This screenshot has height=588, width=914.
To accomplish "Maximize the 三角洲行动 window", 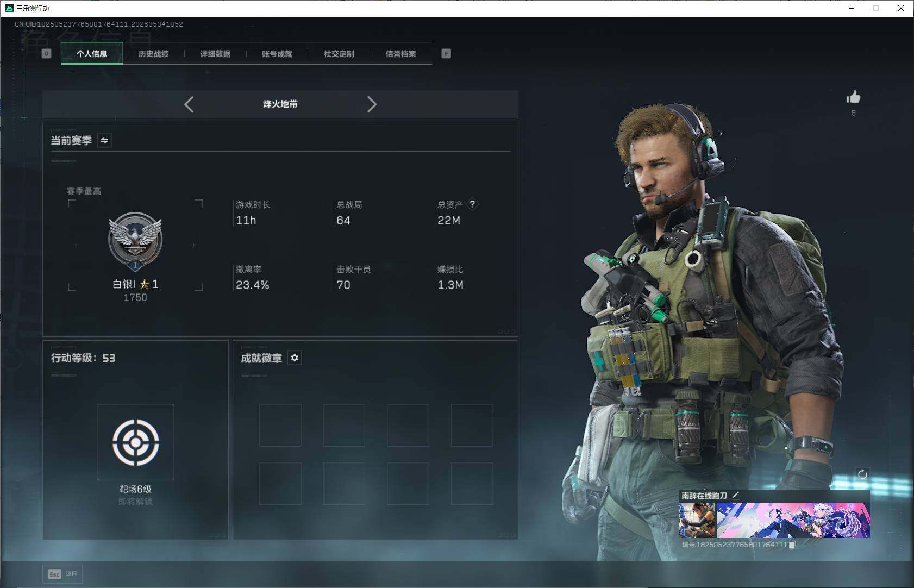I will coord(876,8).
